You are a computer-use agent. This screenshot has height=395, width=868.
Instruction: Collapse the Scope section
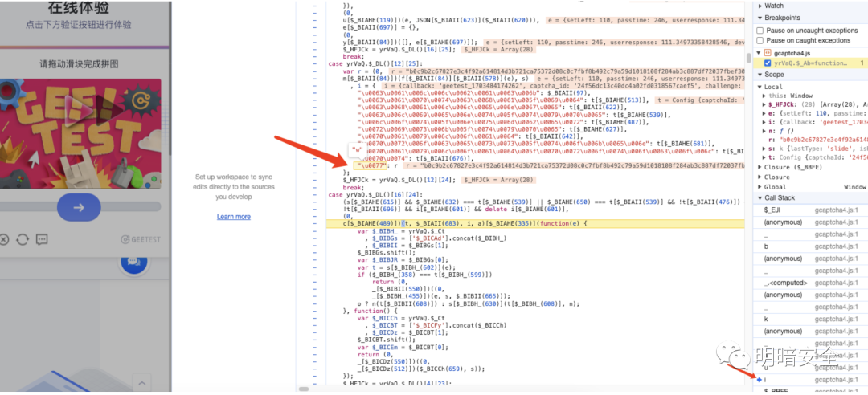point(759,74)
